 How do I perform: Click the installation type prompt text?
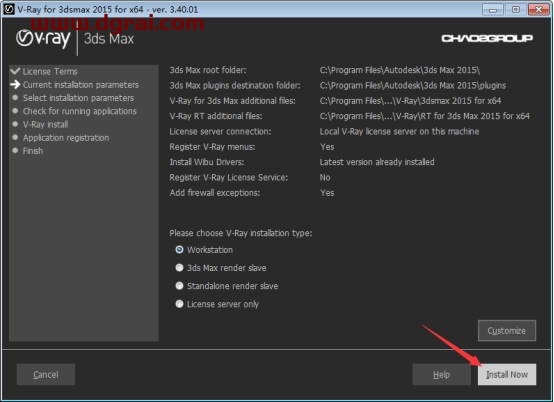(x=241, y=233)
